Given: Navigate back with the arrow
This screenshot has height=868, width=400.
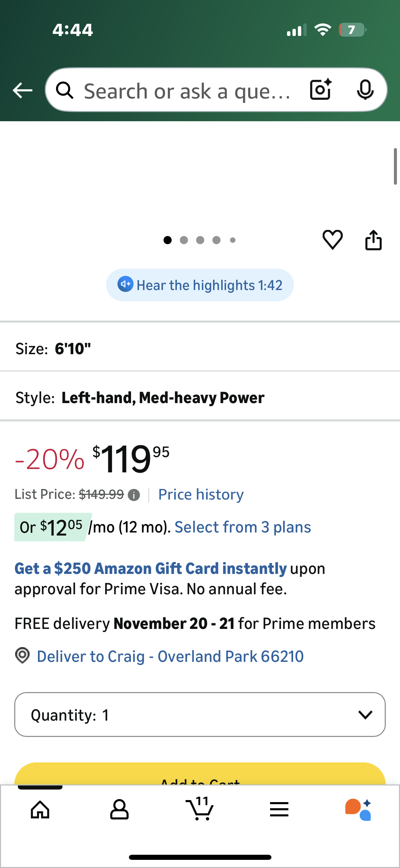Looking at the screenshot, I should [x=22, y=90].
